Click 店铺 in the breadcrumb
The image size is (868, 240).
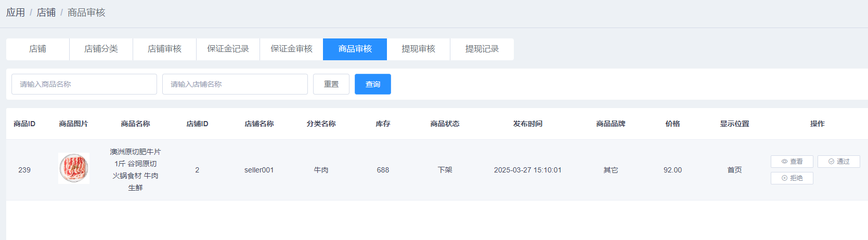[x=46, y=12]
